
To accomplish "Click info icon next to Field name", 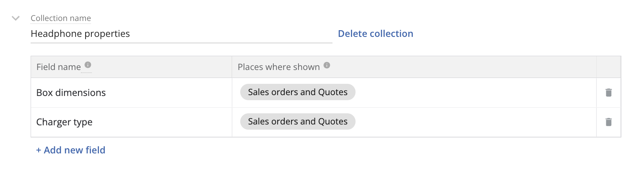I will [88, 65].
